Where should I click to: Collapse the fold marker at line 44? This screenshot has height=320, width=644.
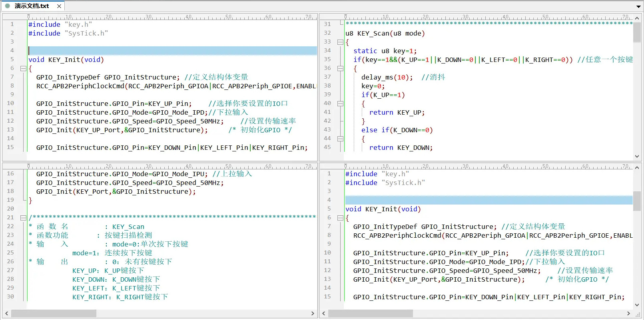340,139
